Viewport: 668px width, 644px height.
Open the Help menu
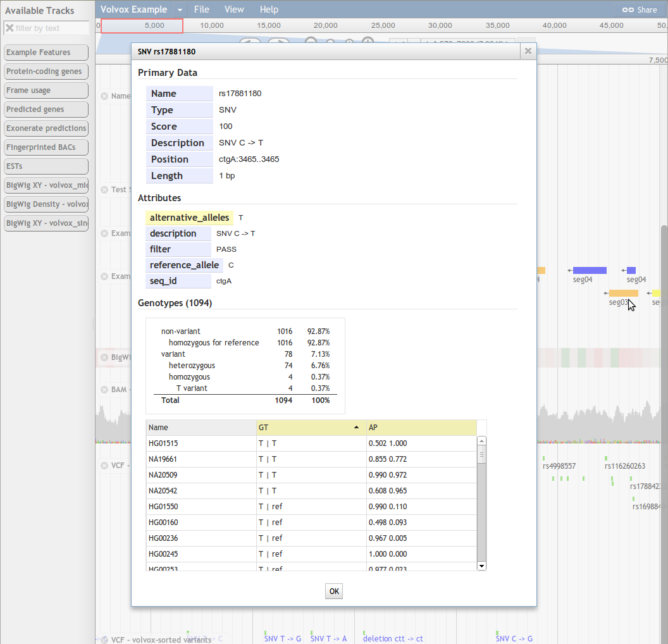(269, 9)
